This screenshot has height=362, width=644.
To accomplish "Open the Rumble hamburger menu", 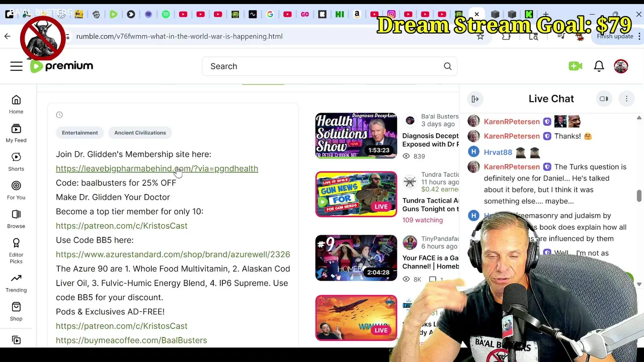I will (16, 66).
